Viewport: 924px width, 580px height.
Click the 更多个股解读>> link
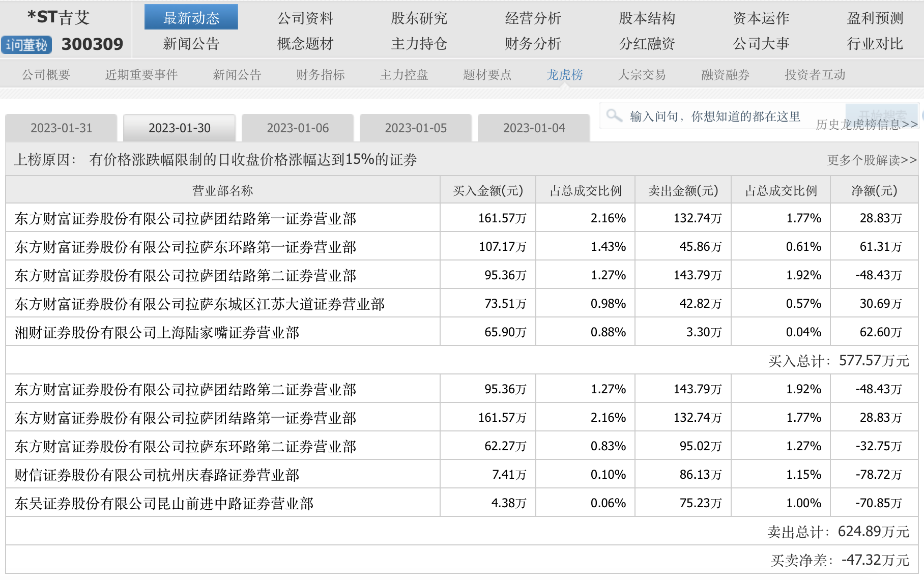pyautogui.click(x=872, y=160)
